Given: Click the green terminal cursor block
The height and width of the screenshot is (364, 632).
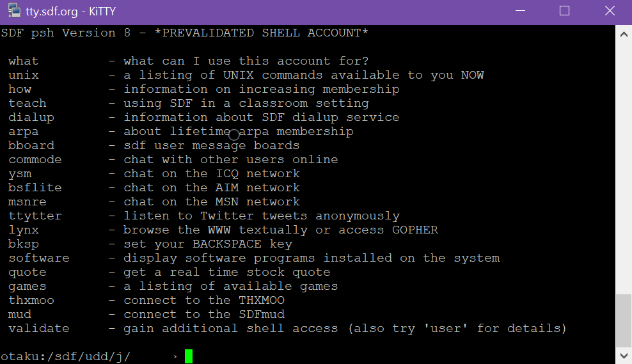Looking at the screenshot, I should click(189, 356).
